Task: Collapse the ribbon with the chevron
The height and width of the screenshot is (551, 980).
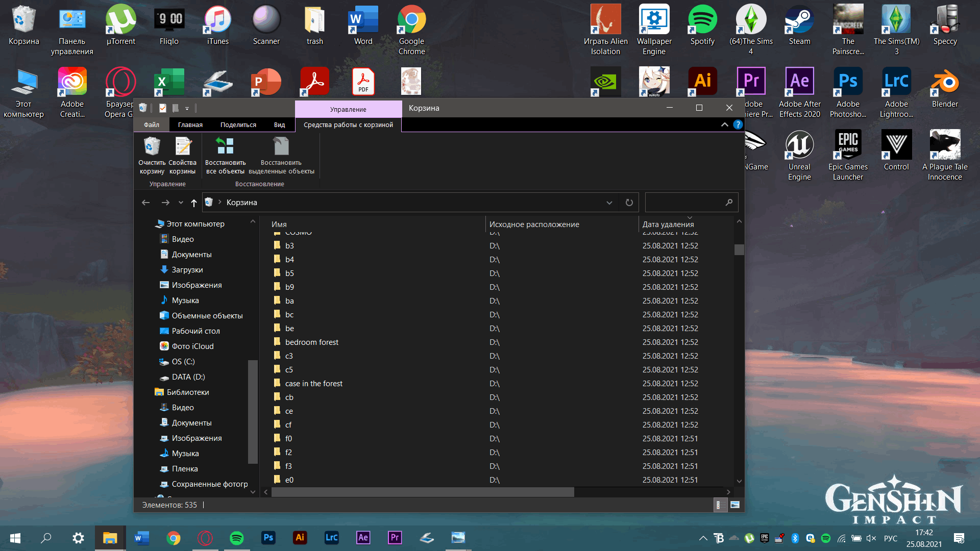Action: tap(724, 124)
